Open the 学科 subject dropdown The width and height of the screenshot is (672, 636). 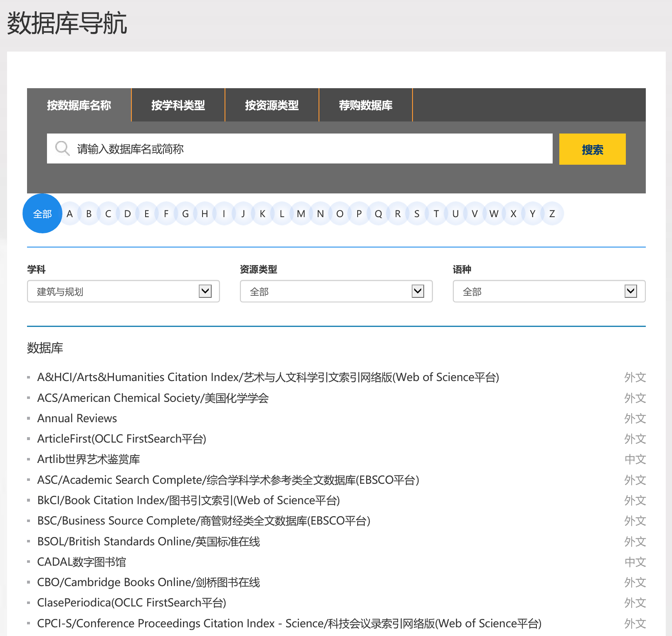coord(123,291)
